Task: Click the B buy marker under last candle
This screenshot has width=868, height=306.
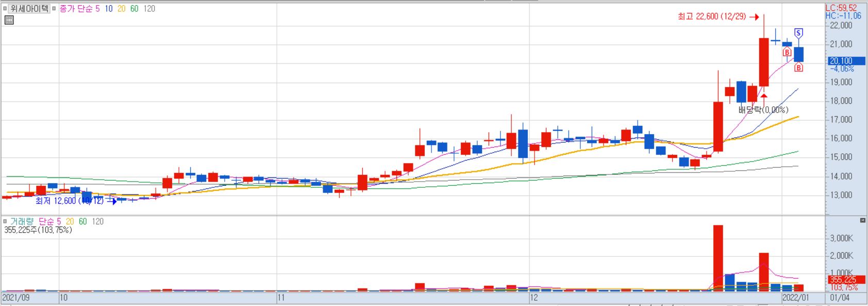Action: pyautogui.click(x=798, y=67)
